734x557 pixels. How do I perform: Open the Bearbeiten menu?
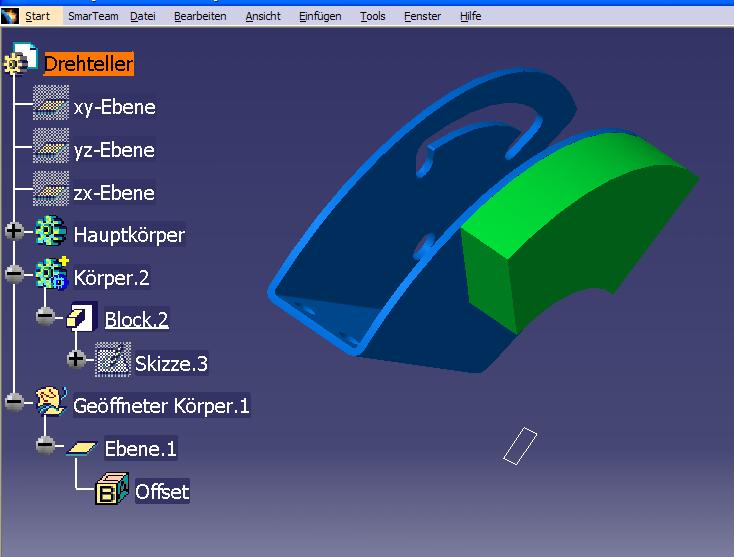click(x=200, y=16)
